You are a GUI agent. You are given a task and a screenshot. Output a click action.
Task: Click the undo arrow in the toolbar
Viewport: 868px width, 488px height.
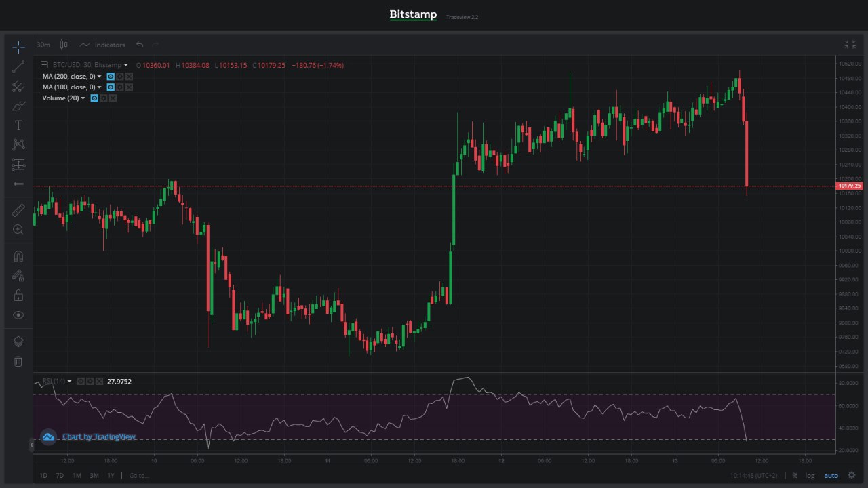pyautogui.click(x=140, y=45)
